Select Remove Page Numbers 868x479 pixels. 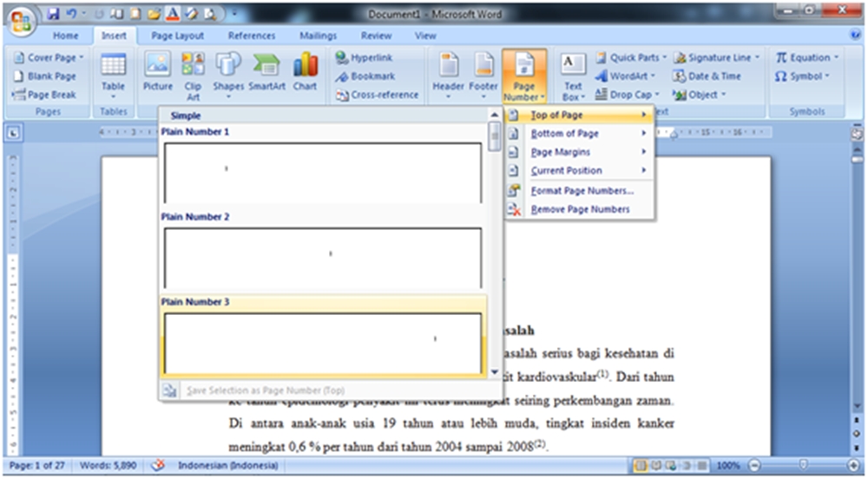[x=579, y=209]
